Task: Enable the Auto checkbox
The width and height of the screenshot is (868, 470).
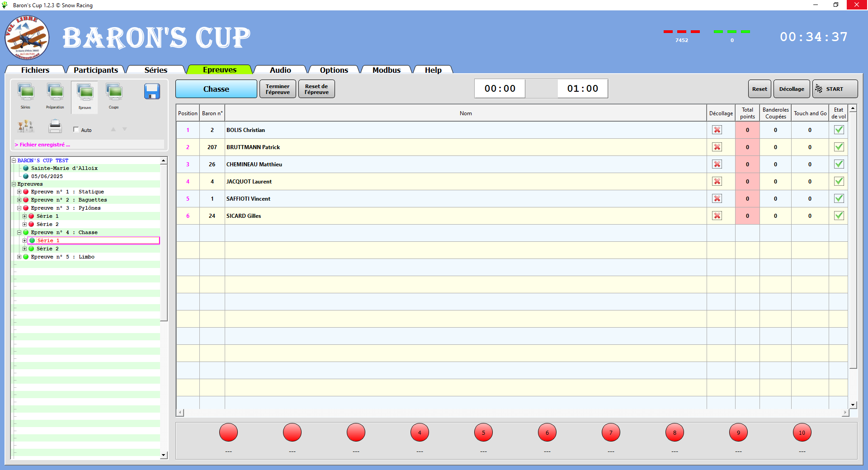Action: click(76, 129)
